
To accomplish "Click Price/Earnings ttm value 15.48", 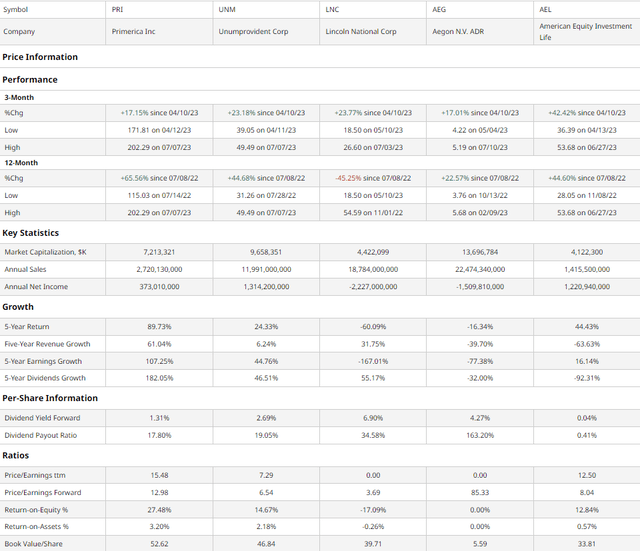I will click(159, 475).
